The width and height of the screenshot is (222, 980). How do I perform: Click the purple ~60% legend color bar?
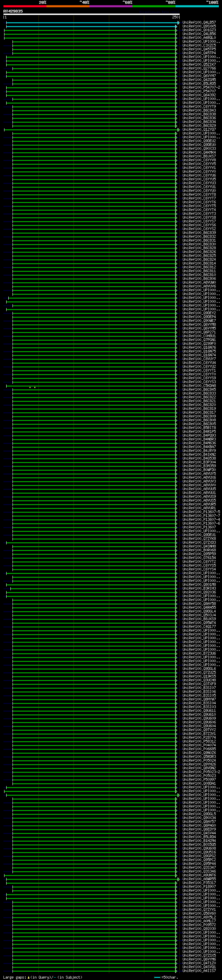pyautogui.click(x=111, y=6)
